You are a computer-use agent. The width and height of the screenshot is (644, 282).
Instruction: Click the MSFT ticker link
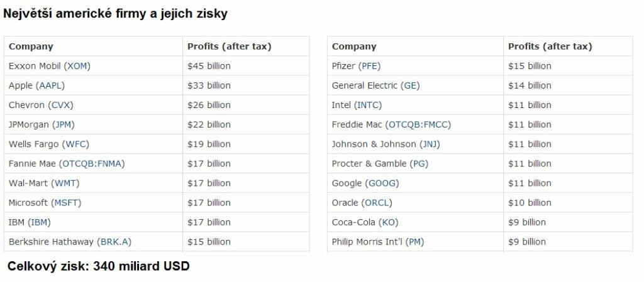pos(66,203)
